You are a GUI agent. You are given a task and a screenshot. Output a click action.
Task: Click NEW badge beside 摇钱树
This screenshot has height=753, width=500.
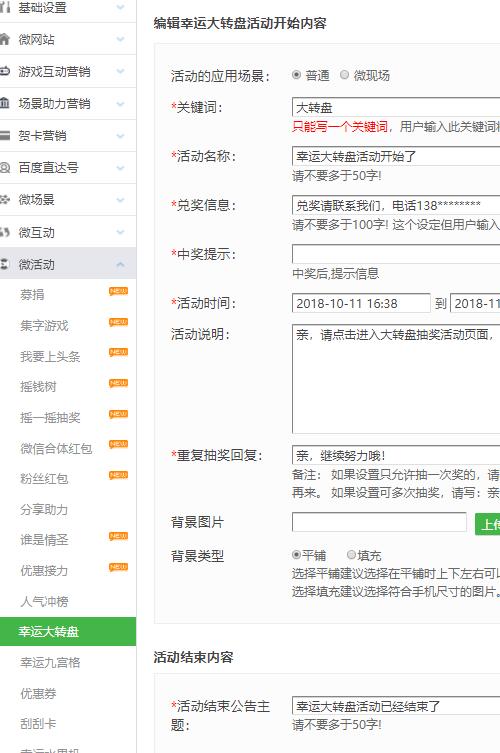coord(118,383)
